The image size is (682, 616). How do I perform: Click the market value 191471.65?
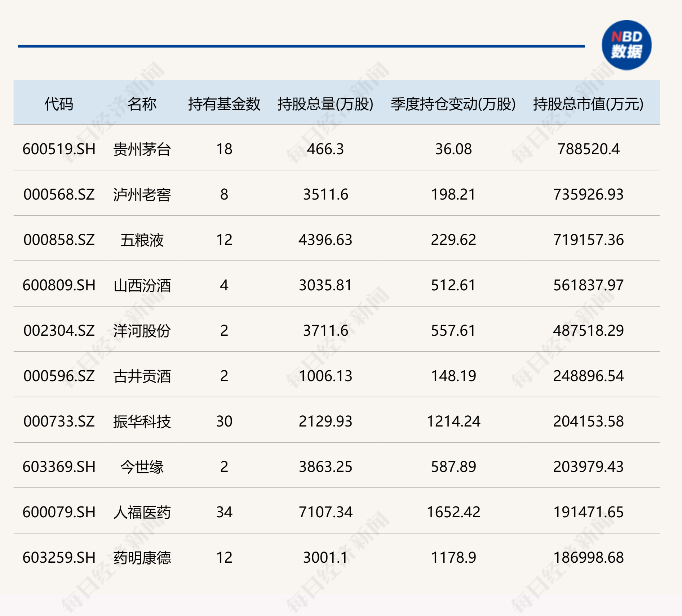[588, 512]
